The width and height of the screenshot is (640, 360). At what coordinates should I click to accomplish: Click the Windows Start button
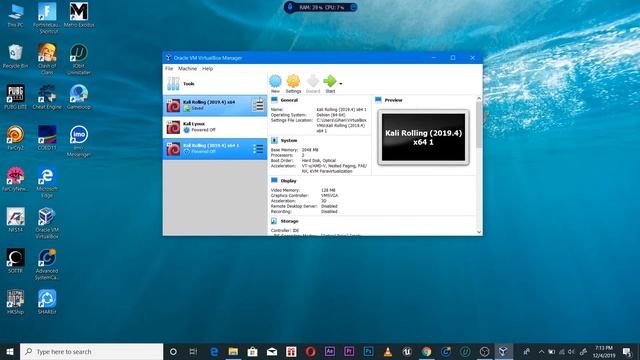(x=10, y=351)
